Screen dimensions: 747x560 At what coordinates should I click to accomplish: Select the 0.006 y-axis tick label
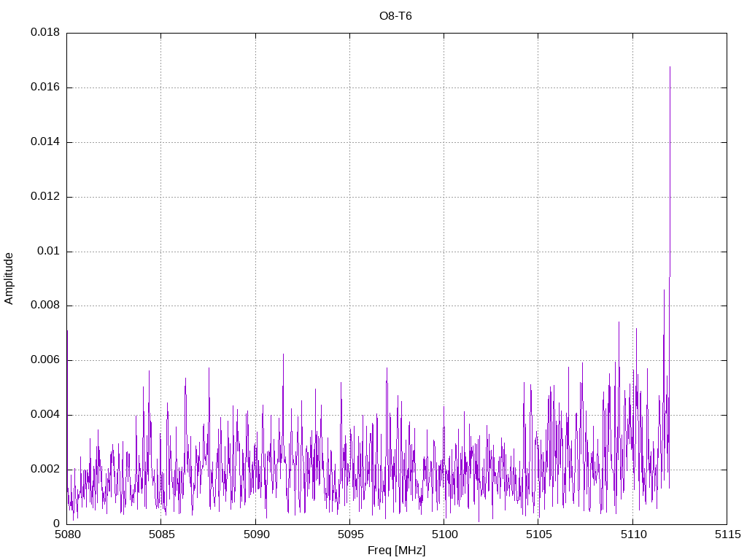coord(44,360)
